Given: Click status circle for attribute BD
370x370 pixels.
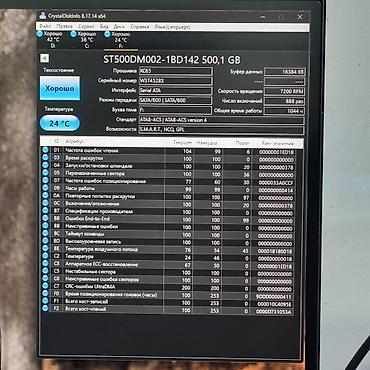Looking at the screenshot, I should tap(45, 242).
